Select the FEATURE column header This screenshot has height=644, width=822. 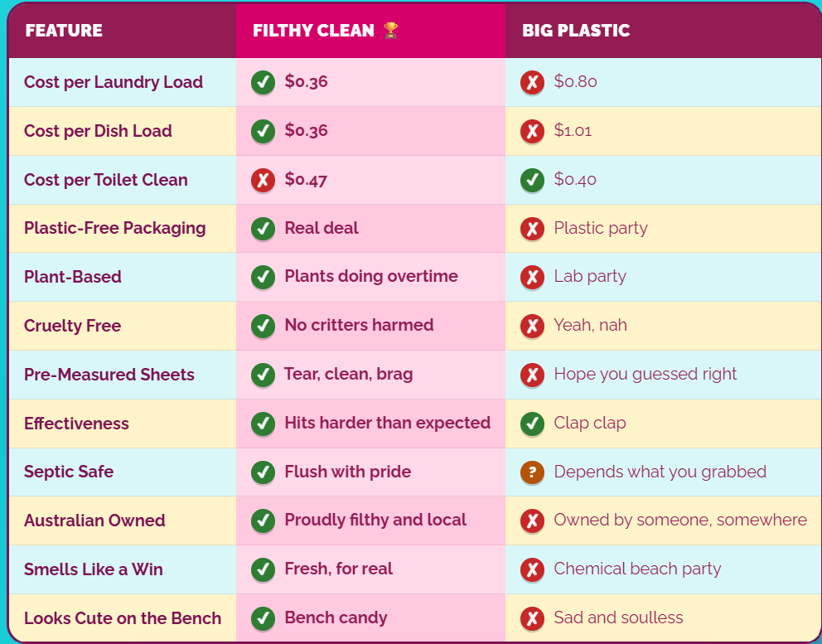[x=122, y=31]
